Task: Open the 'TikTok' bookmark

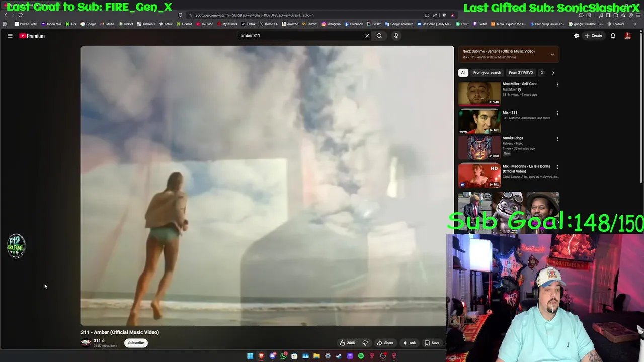Action: click(249, 24)
